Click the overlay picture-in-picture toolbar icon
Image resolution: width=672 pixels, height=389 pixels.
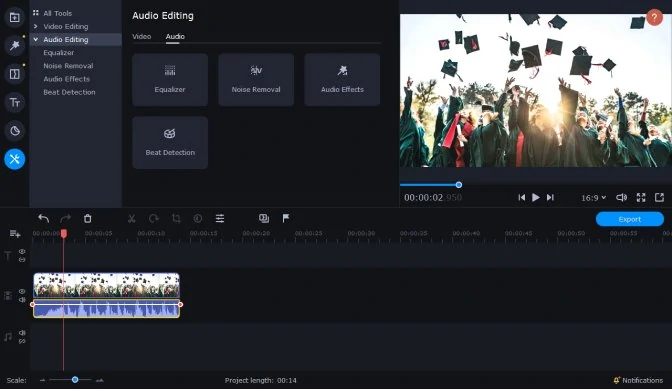coord(264,218)
